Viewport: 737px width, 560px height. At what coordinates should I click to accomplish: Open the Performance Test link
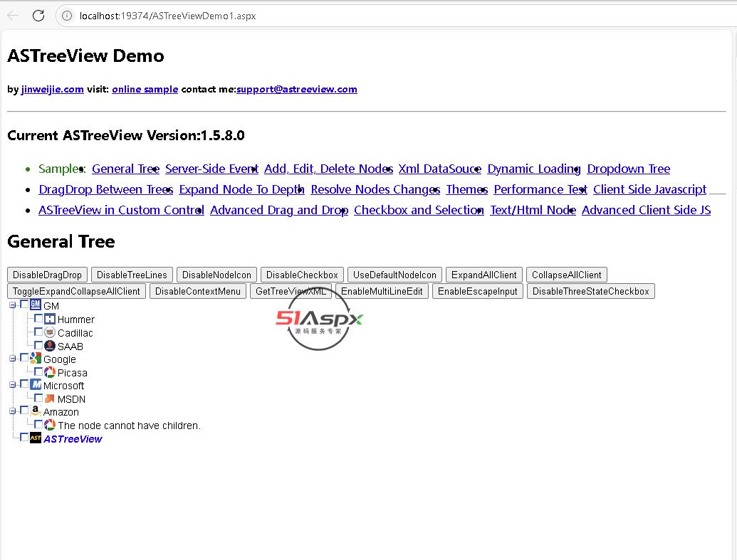click(540, 189)
